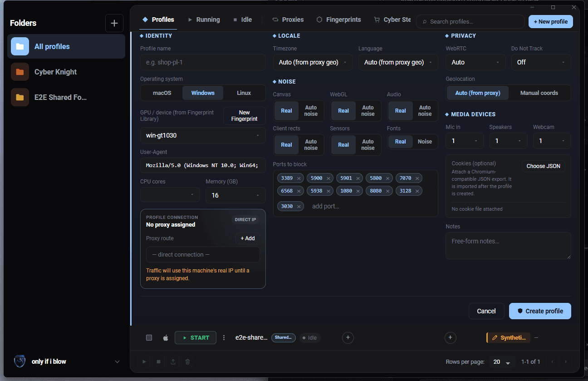This screenshot has height=381, width=588.
Task: Open the Proxies tab
Action: click(x=288, y=20)
